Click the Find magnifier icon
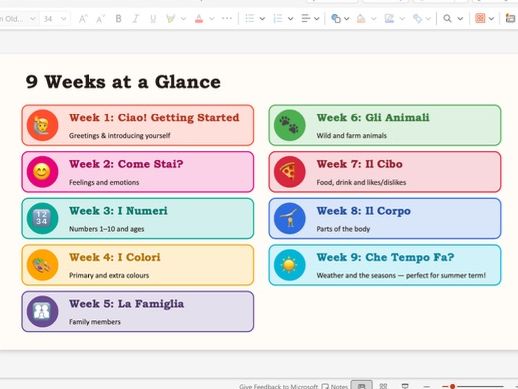Viewport: 518px width, 389px height. tap(447, 19)
